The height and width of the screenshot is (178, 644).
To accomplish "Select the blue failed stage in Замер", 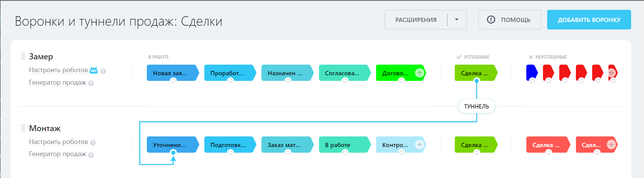I will (x=531, y=72).
